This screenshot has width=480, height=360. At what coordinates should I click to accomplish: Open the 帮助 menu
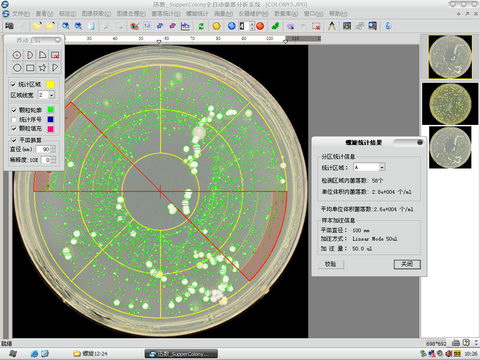pyautogui.click(x=338, y=14)
